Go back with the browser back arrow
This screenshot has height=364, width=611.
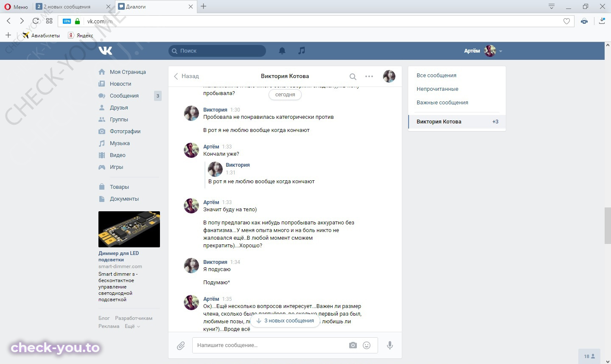point(8,21)
